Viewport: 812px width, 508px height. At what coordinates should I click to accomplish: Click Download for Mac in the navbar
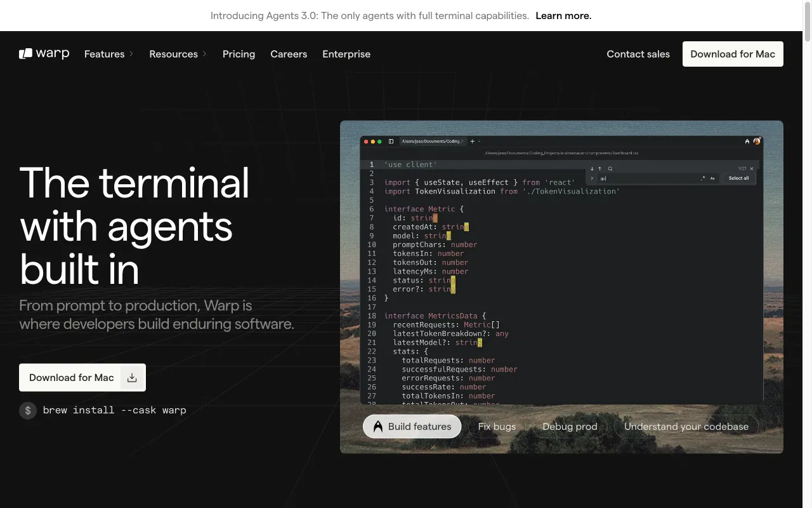[733, 54]
